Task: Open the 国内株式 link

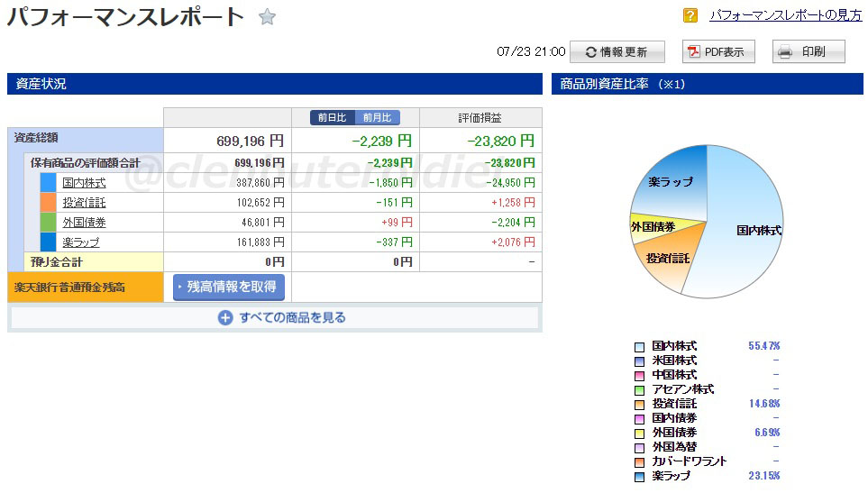Action: [x=84, y=183]
